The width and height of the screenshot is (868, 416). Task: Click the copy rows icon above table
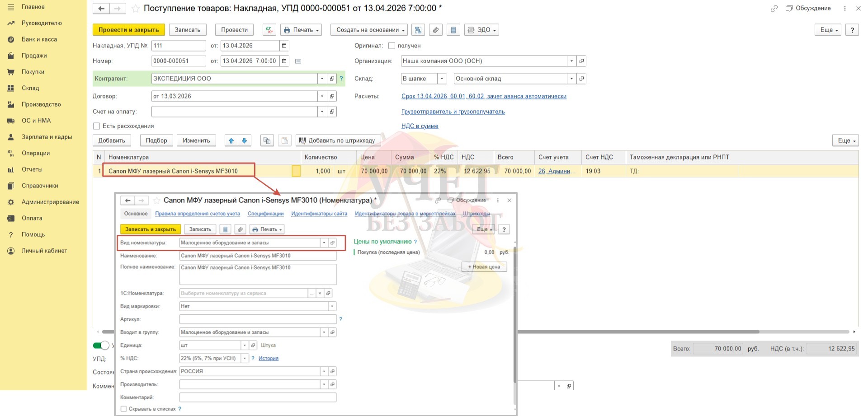click(x=267, y=140)
